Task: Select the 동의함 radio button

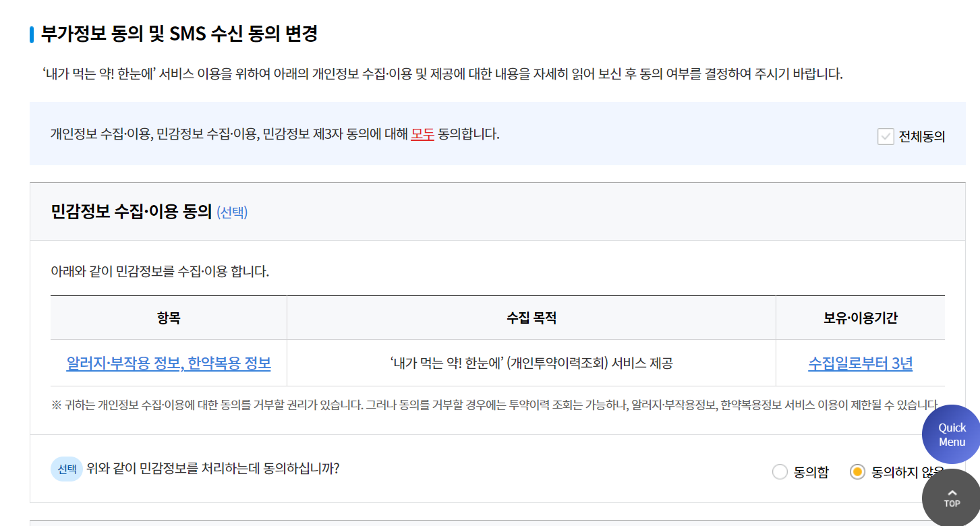Action: tap(779, 472)
